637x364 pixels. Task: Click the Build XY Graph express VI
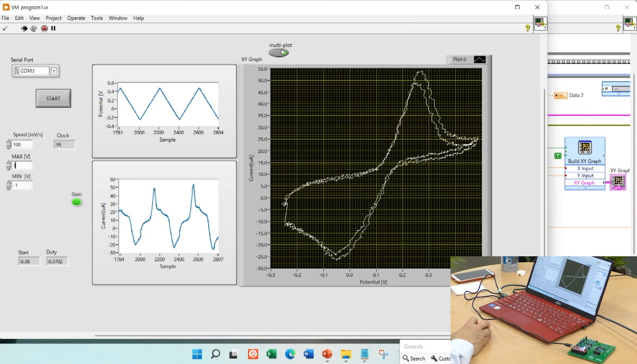[x=585, y=148]
